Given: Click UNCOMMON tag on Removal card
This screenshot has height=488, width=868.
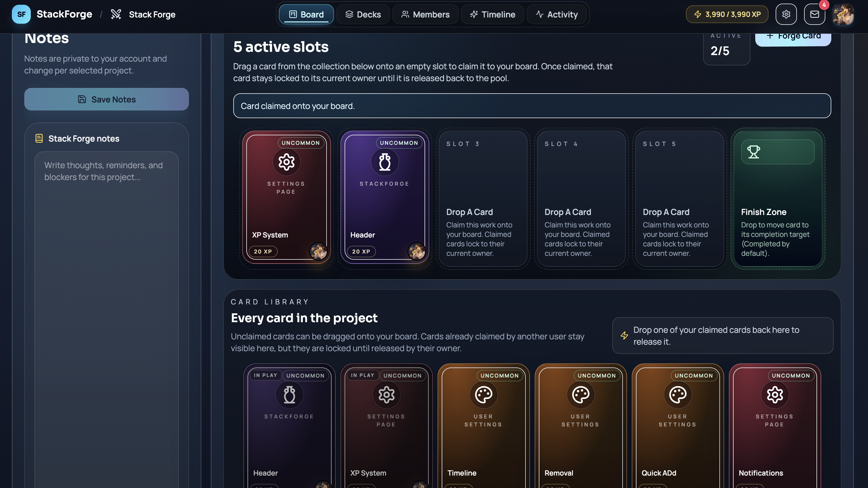Looking at the screenshot, I should click(x=597, y=375).
